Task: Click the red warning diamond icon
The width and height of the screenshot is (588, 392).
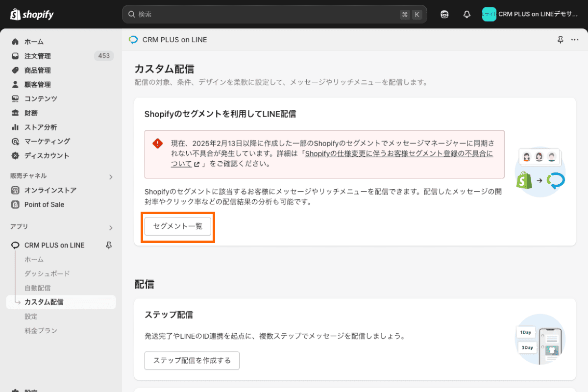Action: tap(157, 143)
